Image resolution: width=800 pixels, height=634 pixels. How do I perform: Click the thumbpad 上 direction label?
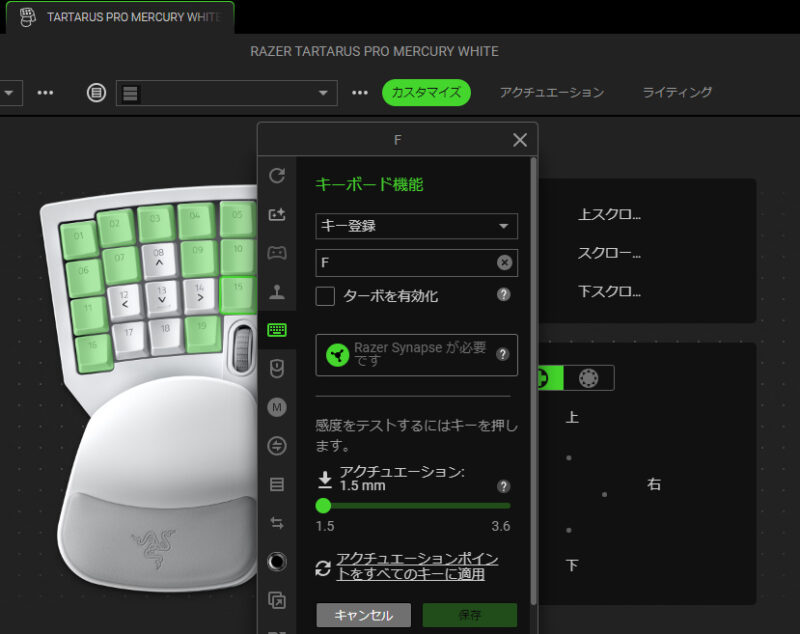572,417
